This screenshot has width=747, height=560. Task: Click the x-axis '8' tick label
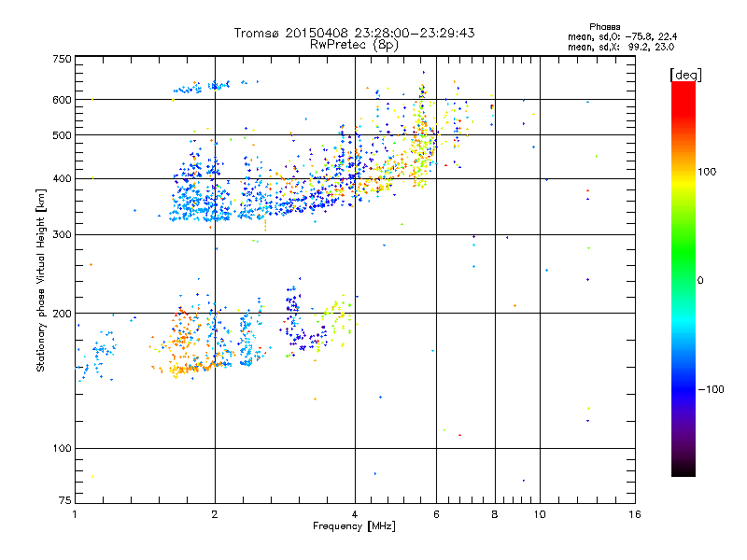coord(495,514)
